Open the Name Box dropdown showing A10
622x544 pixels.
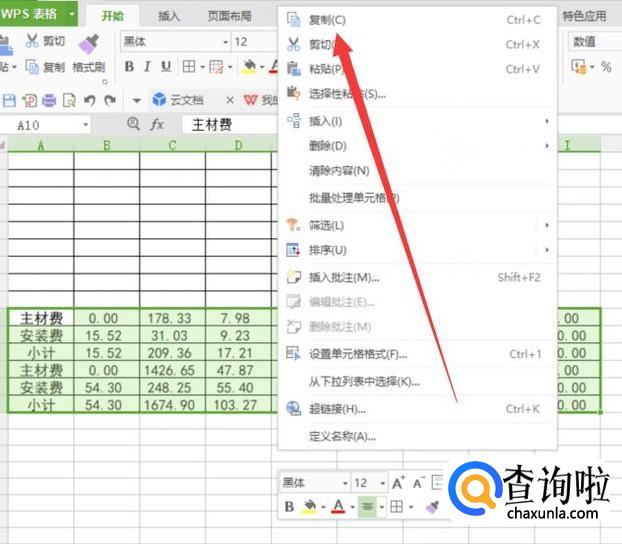tap(86, 125)
